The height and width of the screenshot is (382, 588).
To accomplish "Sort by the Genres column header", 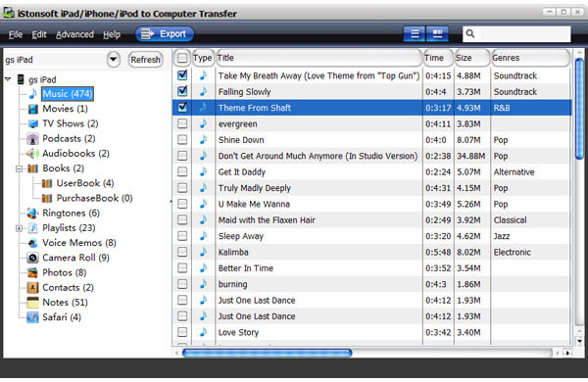I will (530, 58).
